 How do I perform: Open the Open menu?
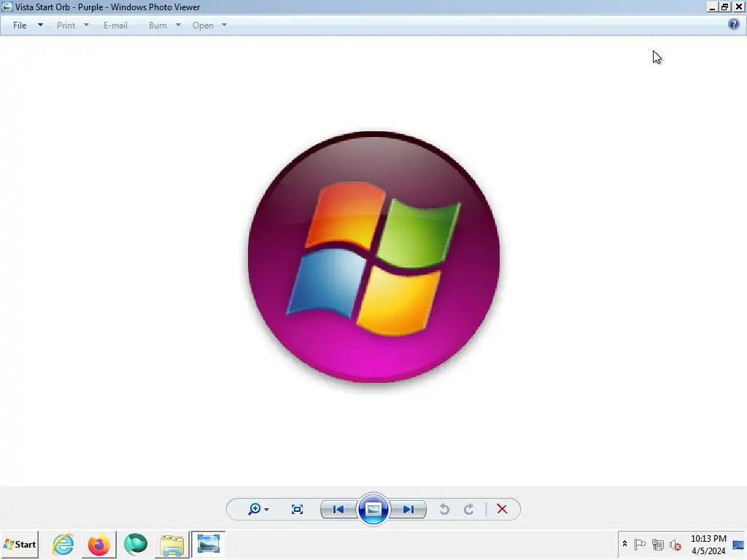(203, 26)
